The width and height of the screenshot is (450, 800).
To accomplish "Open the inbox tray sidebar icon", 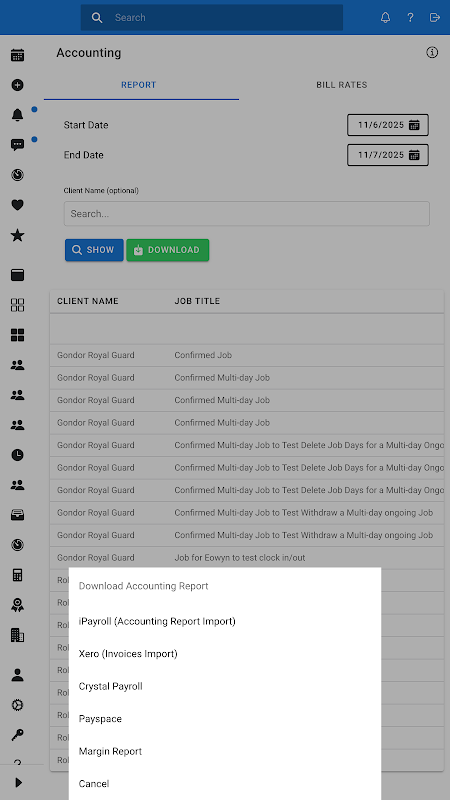I will pyautogui.click(x=17, y=515).
